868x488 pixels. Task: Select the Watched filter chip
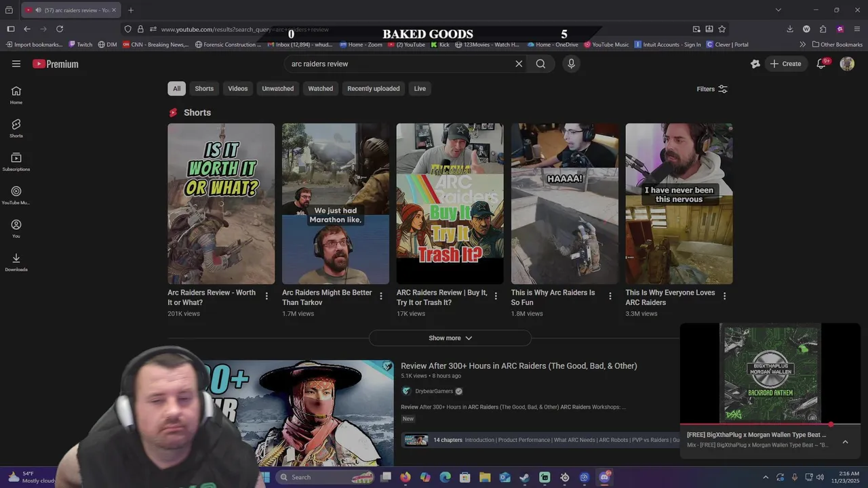pyautogui.click(x=321, y=89)
